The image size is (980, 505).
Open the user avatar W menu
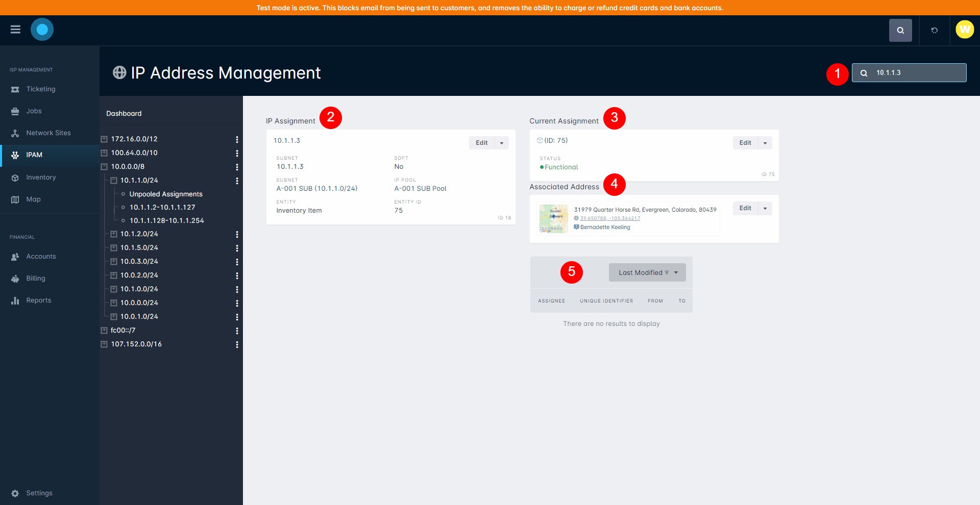click(965, 30)
